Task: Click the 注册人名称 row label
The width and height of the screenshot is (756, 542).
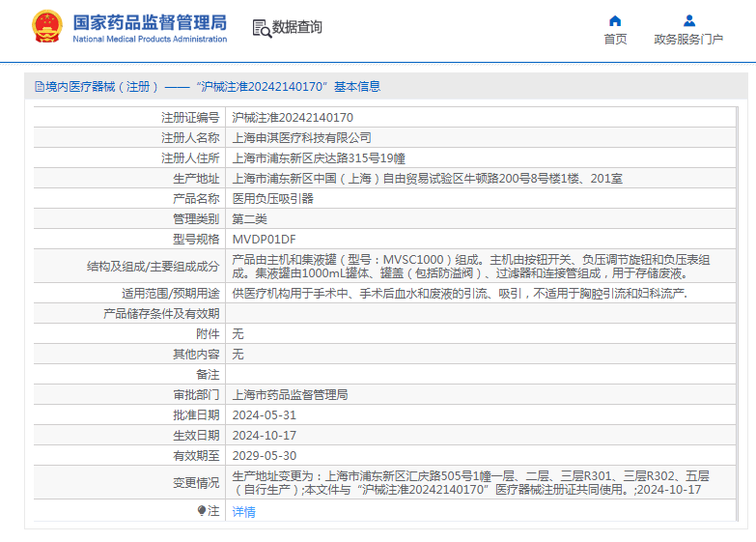Action: pos(190,138)
